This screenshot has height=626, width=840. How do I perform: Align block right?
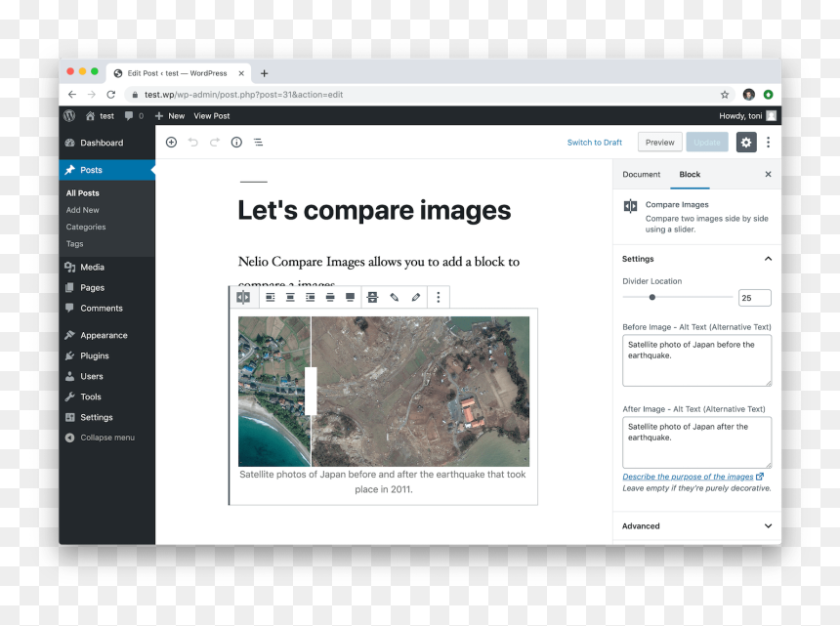click(x=311, y=297)
